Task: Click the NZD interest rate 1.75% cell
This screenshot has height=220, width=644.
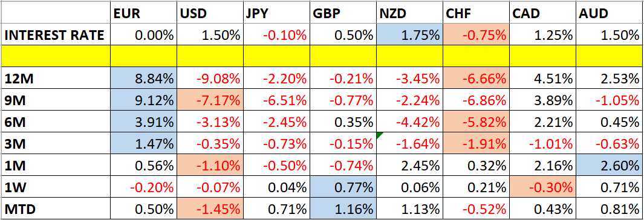Action: [x=409, y=35]
